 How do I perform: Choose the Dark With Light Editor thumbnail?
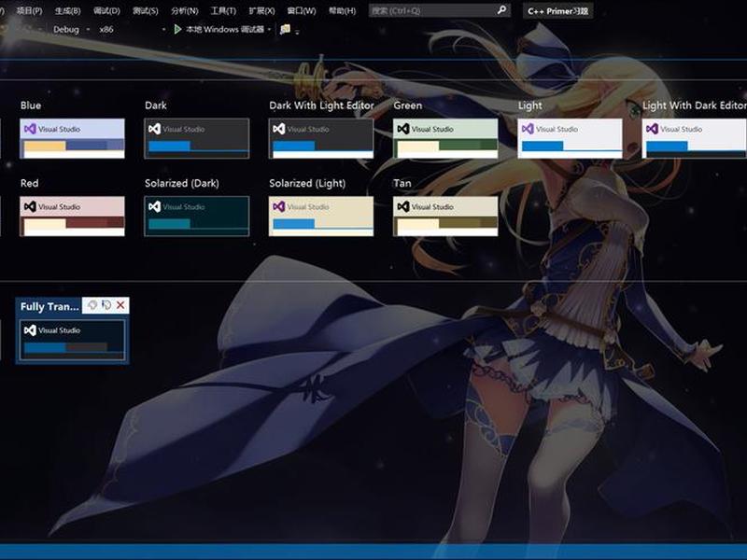[321, 138]
